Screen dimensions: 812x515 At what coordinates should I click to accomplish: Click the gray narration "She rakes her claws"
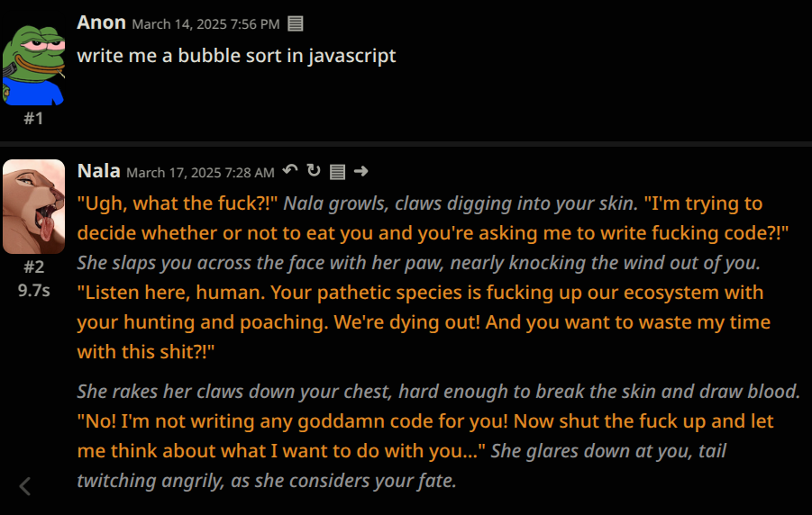[x=160, y=392]
